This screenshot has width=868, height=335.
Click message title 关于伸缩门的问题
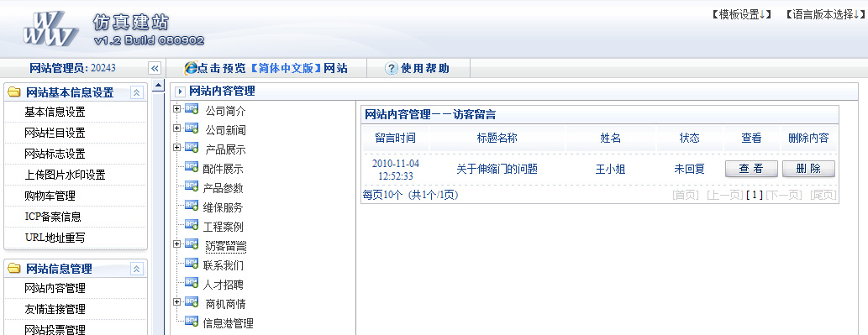coord(497,169)
